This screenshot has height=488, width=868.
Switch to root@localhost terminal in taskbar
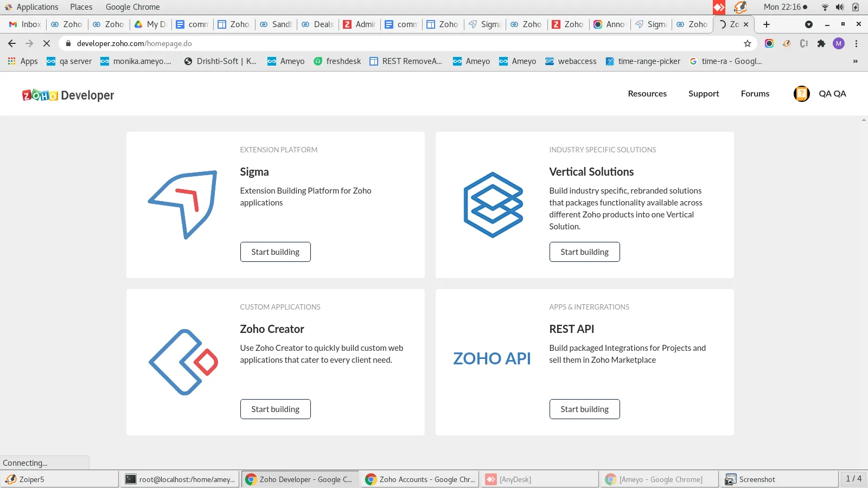click(x=180, y=479)
